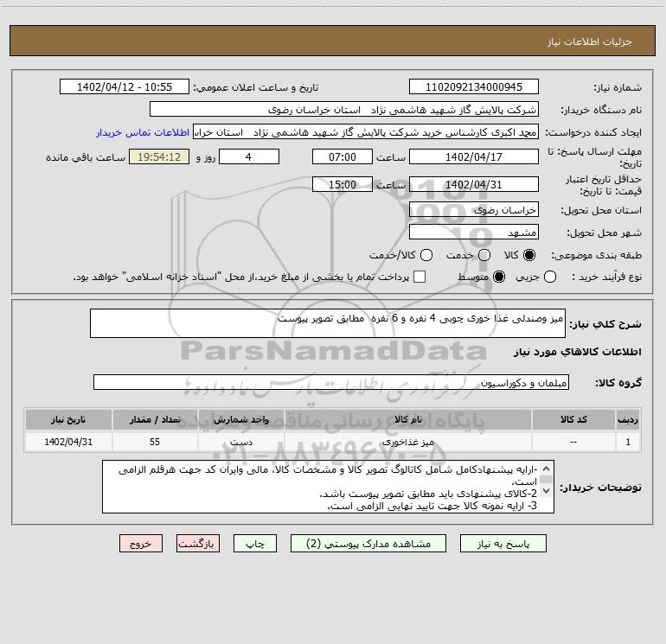Screen dimensions: 666x644
Task: Click the goods group field مبلمان و دکوراسیون
Action: [x=331, y=382]
